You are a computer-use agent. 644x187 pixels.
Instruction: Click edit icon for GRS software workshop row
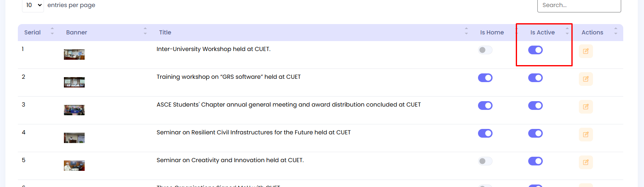[585, 79]
